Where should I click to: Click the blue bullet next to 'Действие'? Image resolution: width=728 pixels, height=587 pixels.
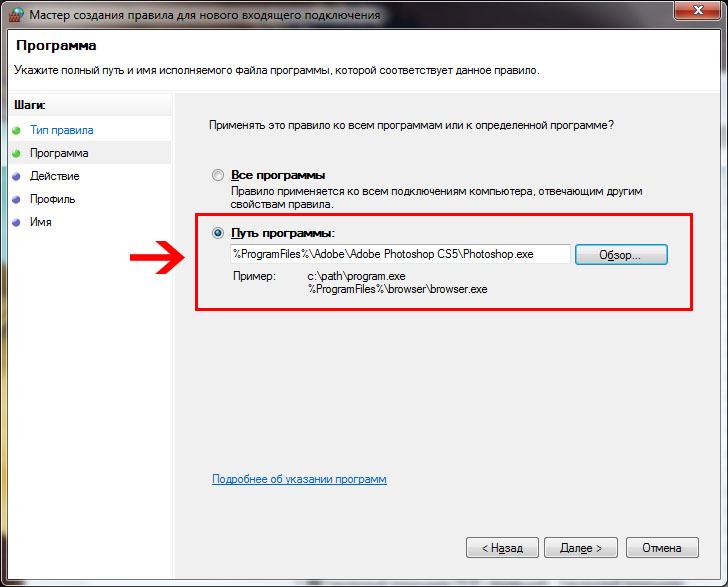pyautogui.click(x=16, y=176)
